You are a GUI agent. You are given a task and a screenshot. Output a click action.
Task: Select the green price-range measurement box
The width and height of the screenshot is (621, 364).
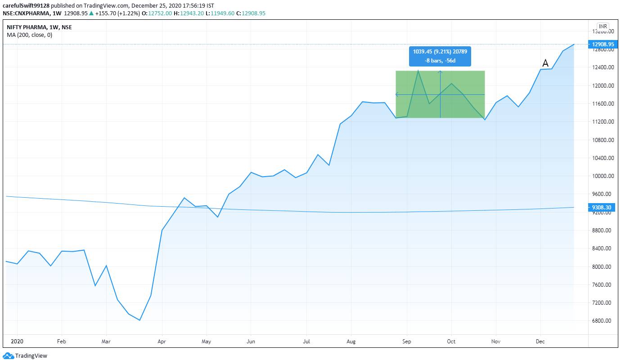440,94
